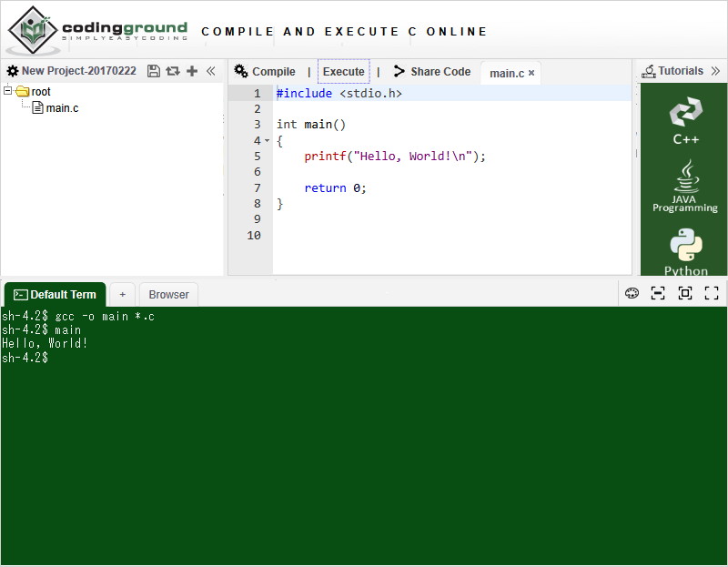Close the main.c editor tab
Screen dimensions: 728x567
point(531,73)
